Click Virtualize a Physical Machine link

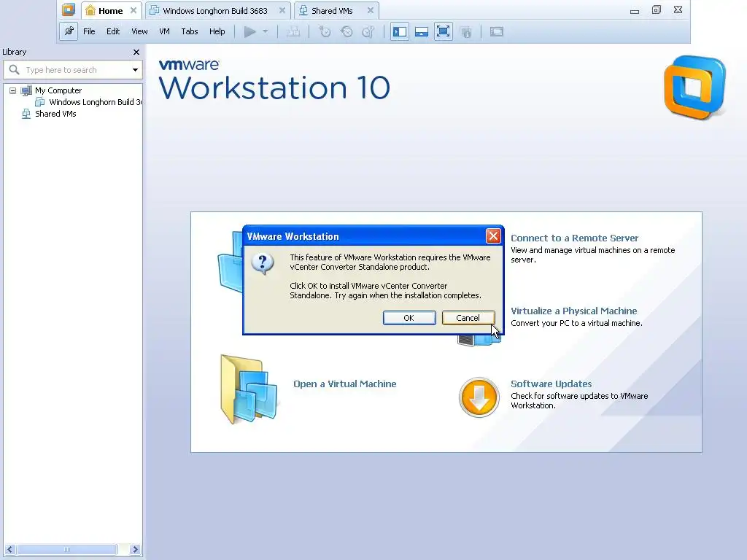(573, 311)
